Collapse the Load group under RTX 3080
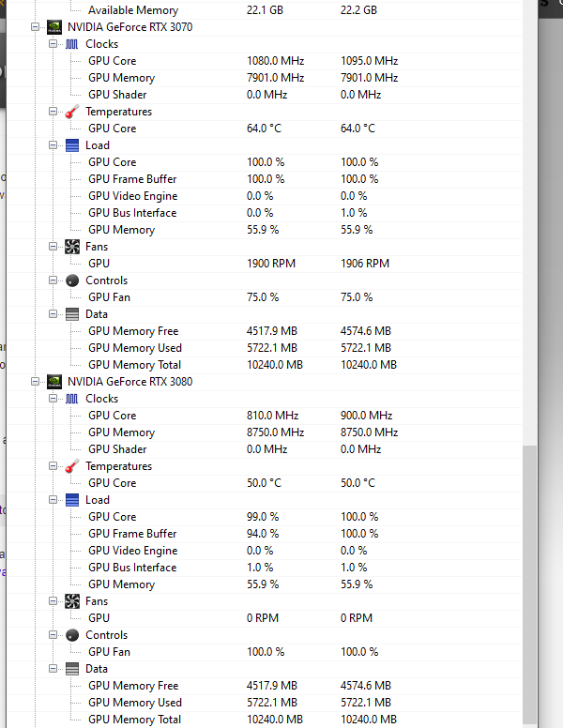The height and width of the screenshot is (728, 563). tap(53, 500)
